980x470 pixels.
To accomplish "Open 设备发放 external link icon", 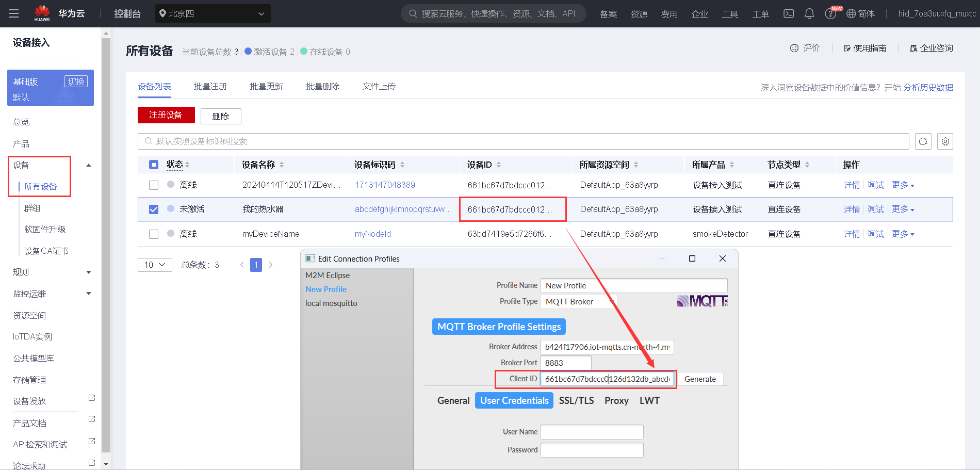I will click(92, 398).
